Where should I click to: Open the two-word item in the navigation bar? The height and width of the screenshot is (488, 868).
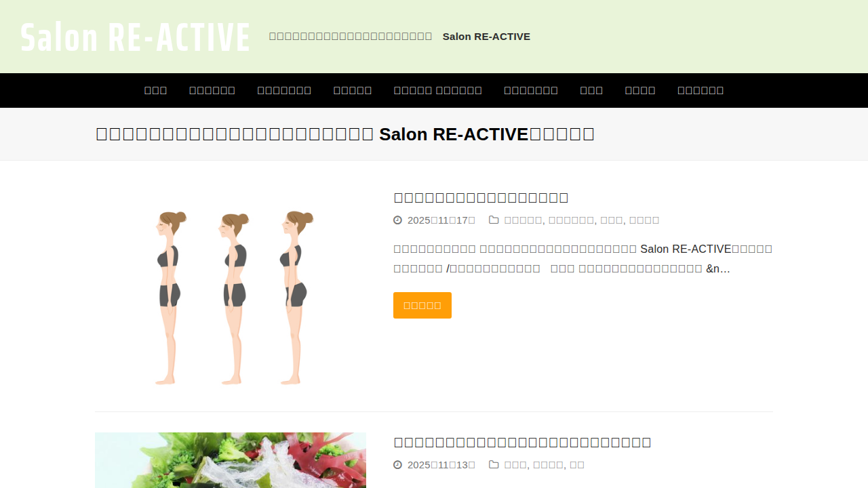click(437, 90)
